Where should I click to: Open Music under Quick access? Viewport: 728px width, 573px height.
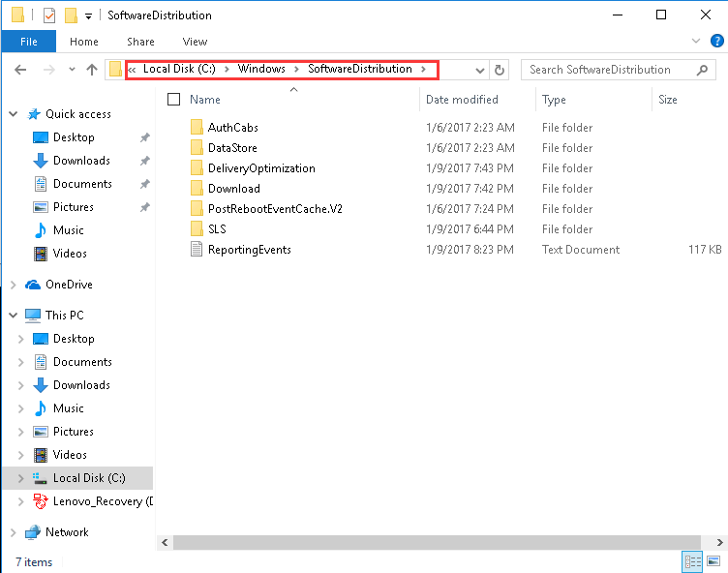[68, 230]
